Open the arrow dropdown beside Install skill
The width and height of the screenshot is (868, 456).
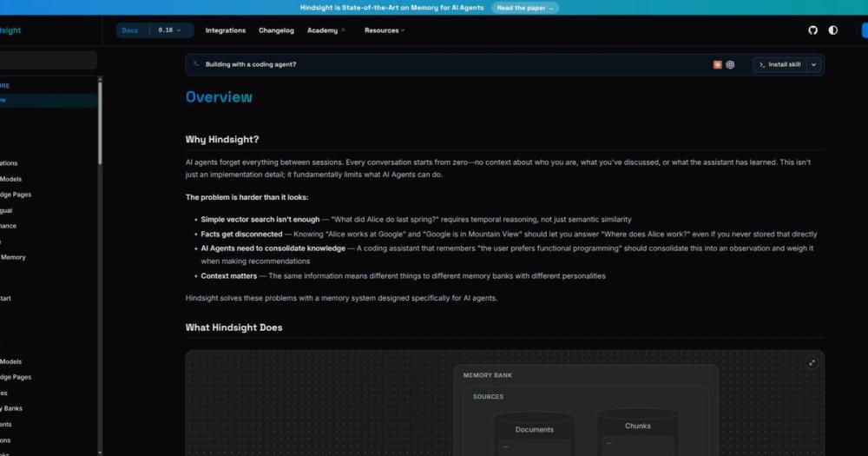click(814, 65)
